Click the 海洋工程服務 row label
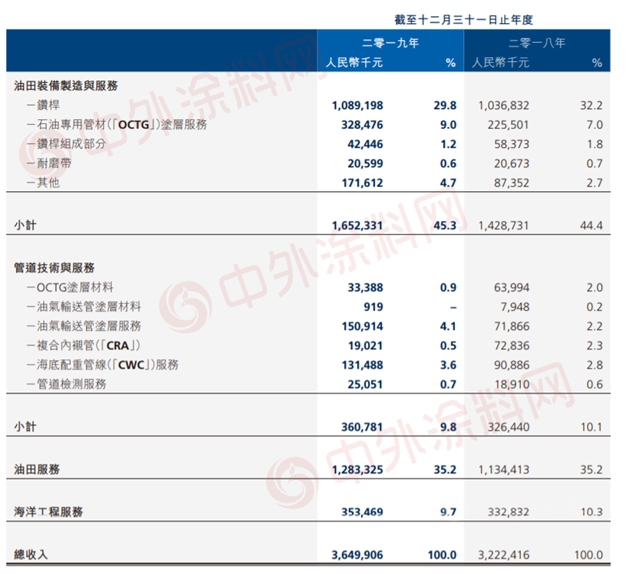 tap(48, 512)
